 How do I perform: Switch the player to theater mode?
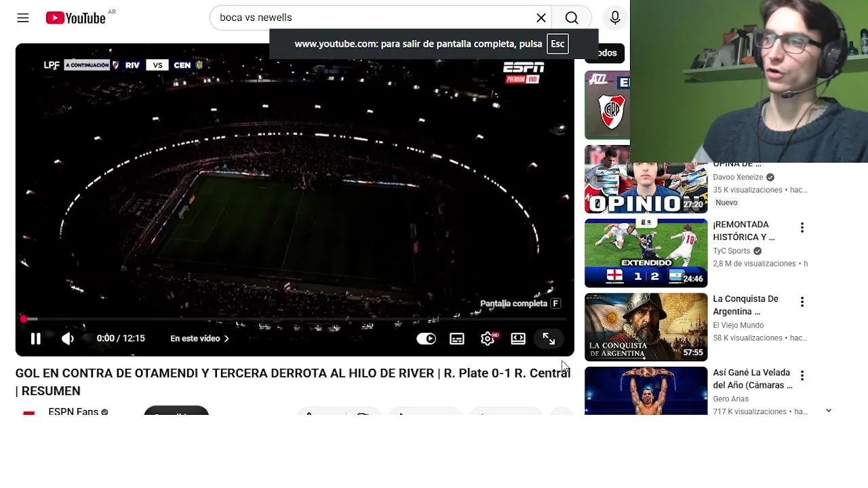tap(518, 339)
